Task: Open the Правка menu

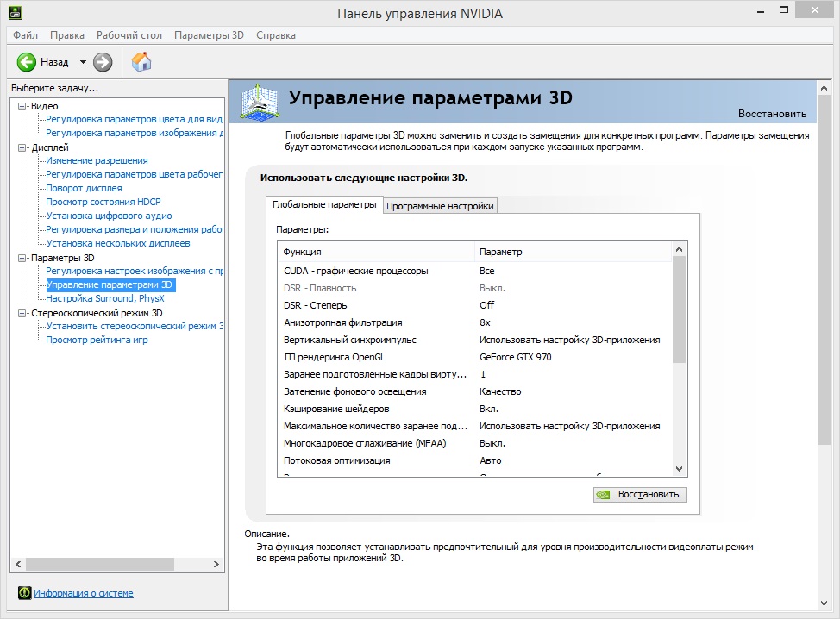Action: (67, 35)
